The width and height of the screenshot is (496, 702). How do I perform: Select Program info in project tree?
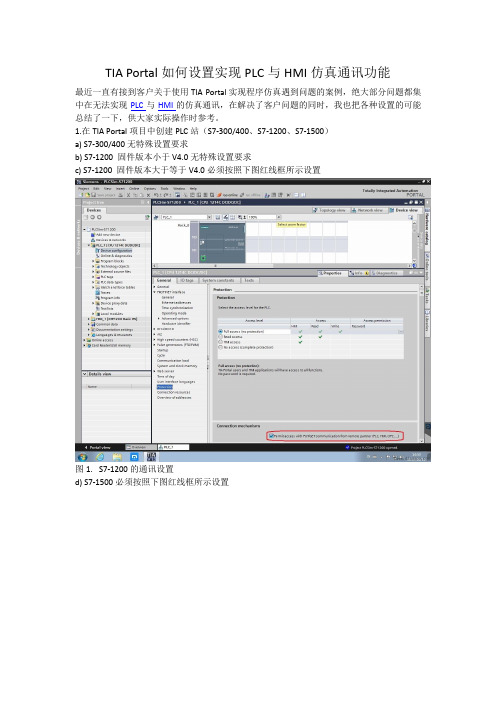pos(107,298)
